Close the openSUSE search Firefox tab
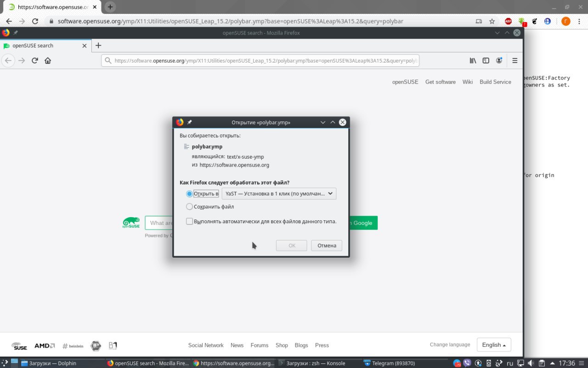The width and height of the screenshot is (588, 368). [x=85, y=46]
